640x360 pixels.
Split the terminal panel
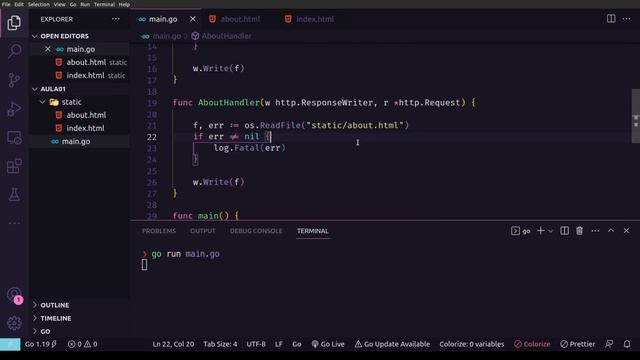point(564,231)
